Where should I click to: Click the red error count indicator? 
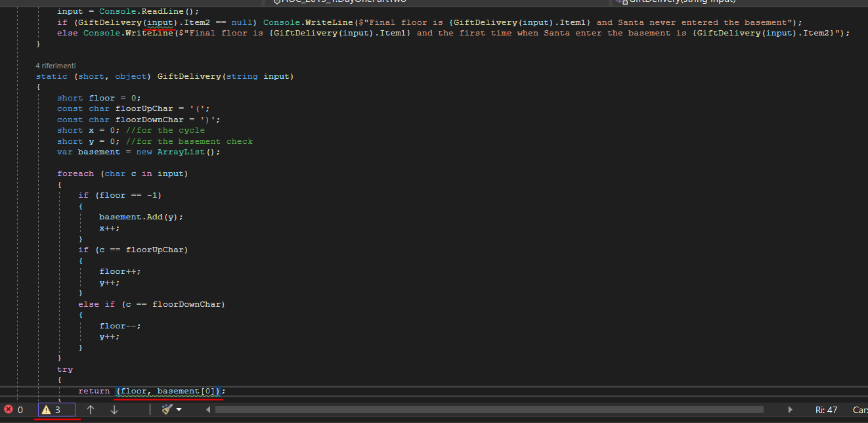pos(13,410)
